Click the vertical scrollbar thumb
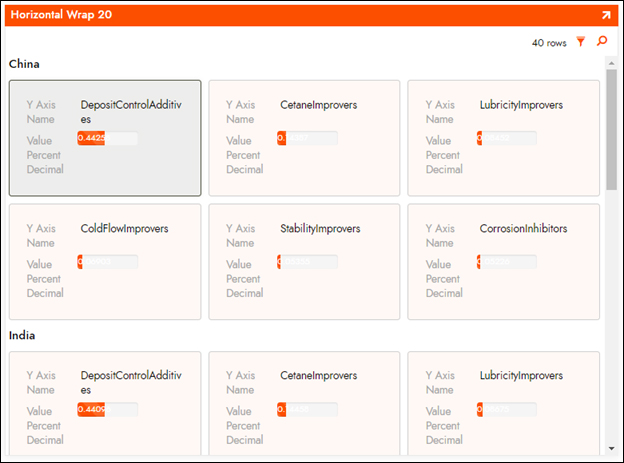The height and width of the screenshot is (463, 624). (x=611, y=130)
